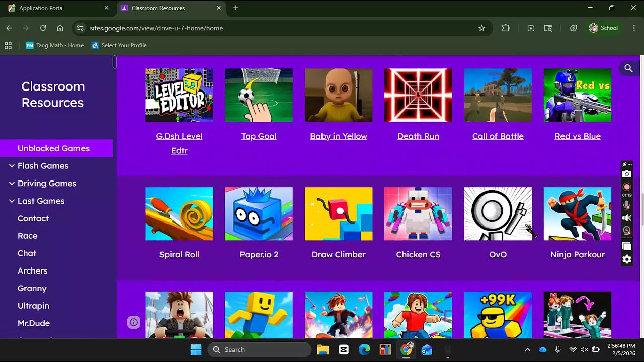Viewport: 644px width, 362px height.
Task: Open the Select Your Profile bookmark
Action: click(x=119, y=45)
